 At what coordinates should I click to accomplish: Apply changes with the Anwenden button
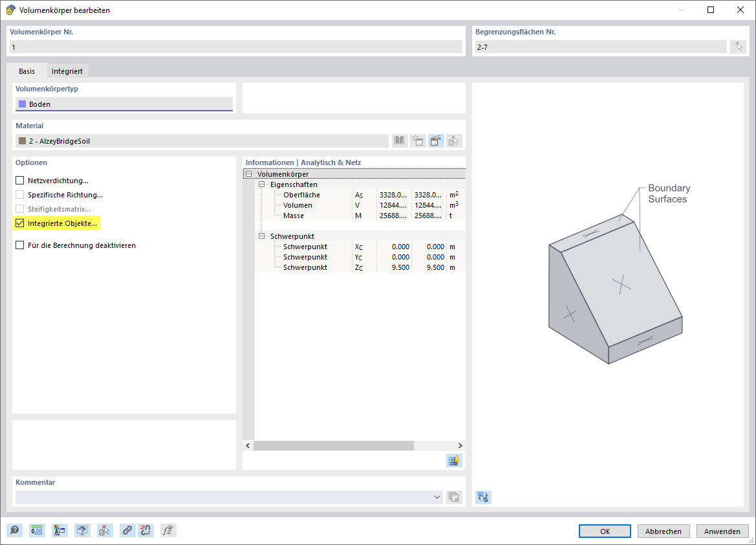722,530
